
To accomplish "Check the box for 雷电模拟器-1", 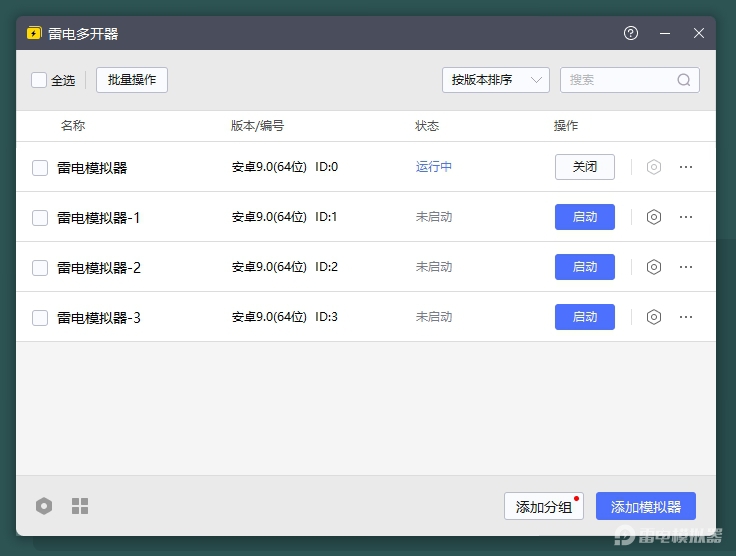I will [x=40, y=218].
